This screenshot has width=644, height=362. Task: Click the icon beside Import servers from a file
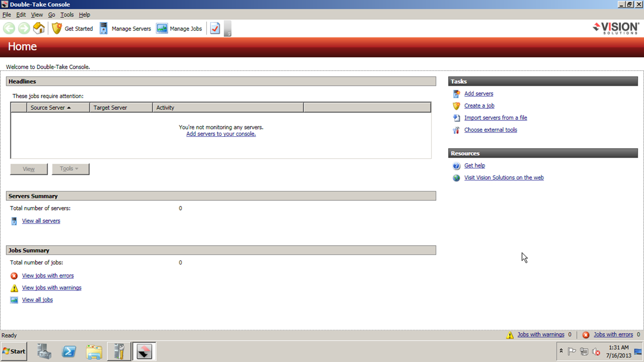(456, 118)
